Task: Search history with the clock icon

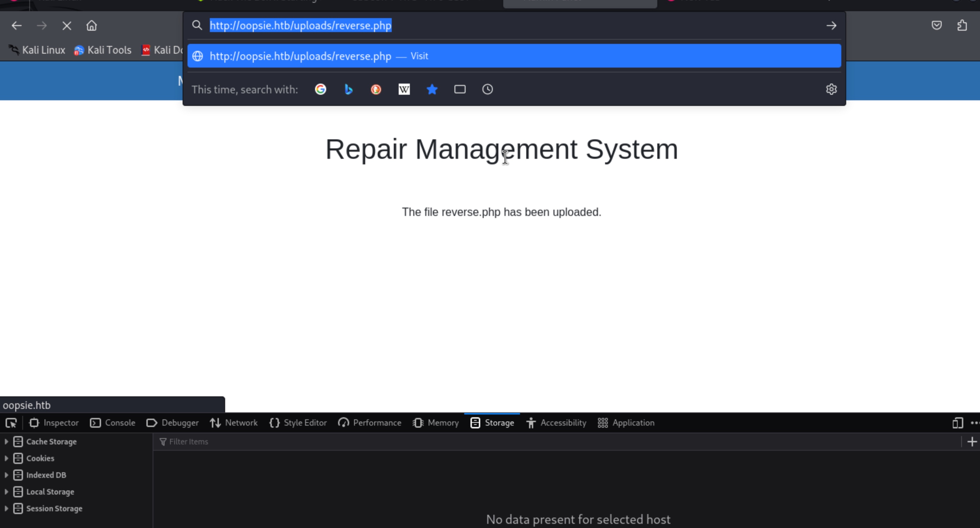Action: click(487, 89)
